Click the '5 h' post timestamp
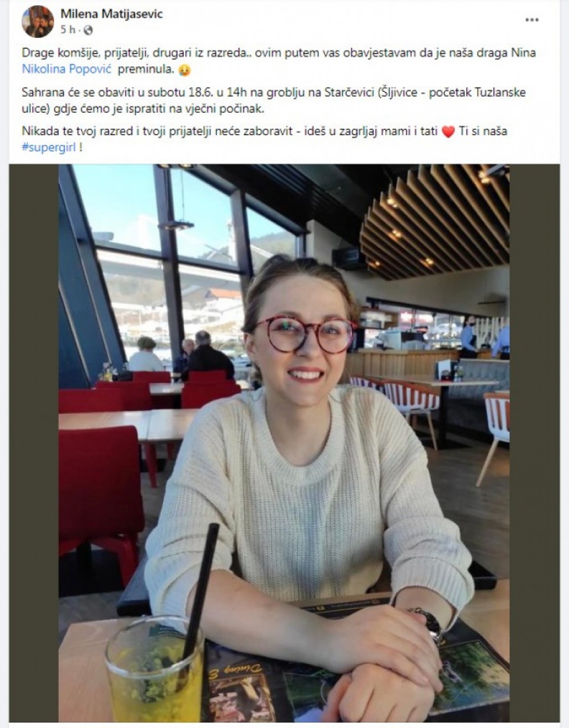The height and width of the screenshot is (728, 569). 68,30
